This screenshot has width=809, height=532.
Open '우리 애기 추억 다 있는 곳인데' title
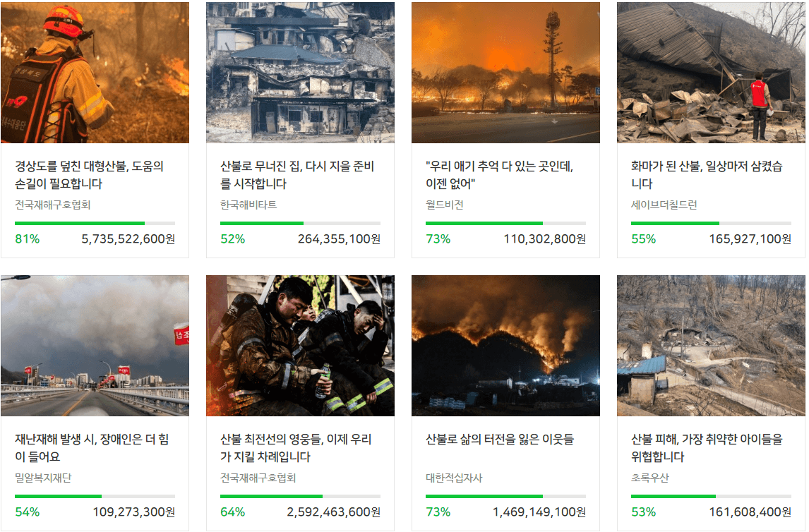[499, 175]
